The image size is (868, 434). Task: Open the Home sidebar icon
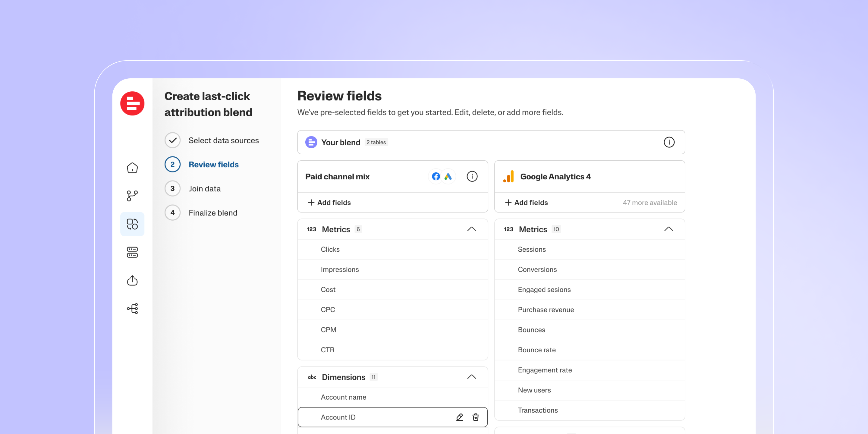click(132, 168)
